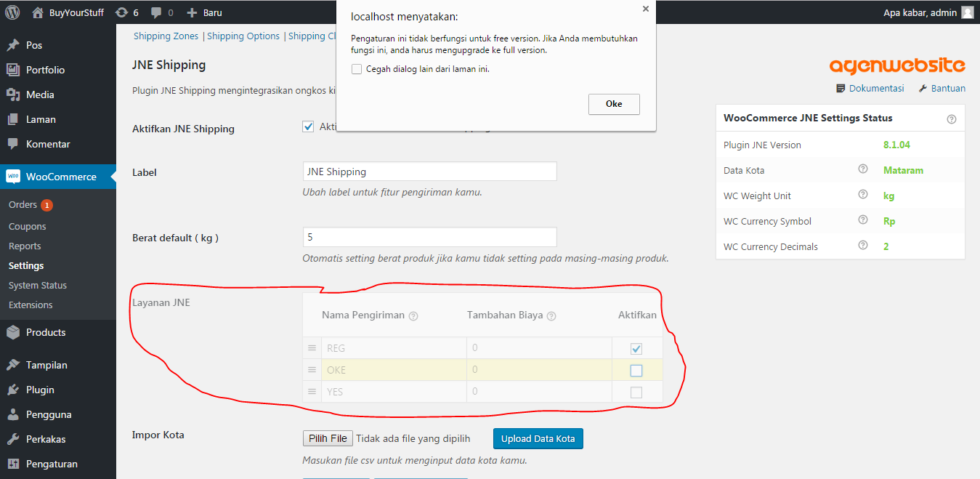The height and width of the screenshot is (479, 980).
Task: Switch to Shipping Zones tab
Action: [167, 36]
